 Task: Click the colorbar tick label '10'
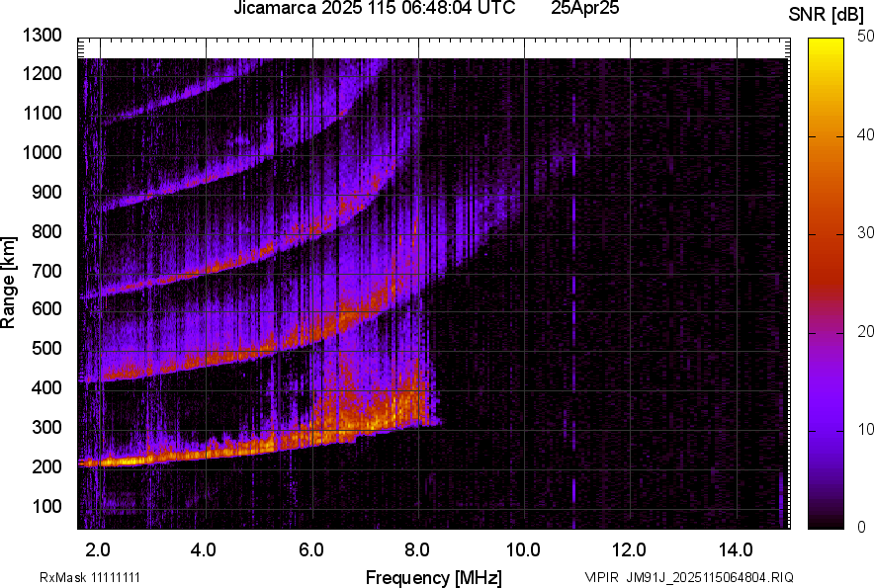[865, 429]
